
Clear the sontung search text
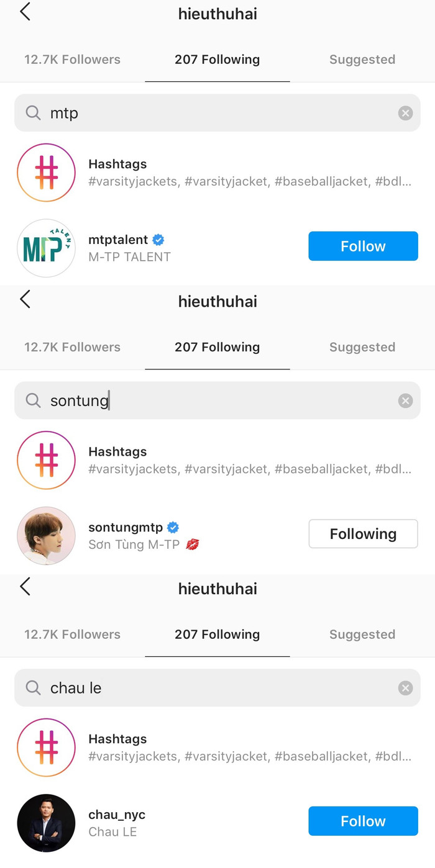click(405, 400)
